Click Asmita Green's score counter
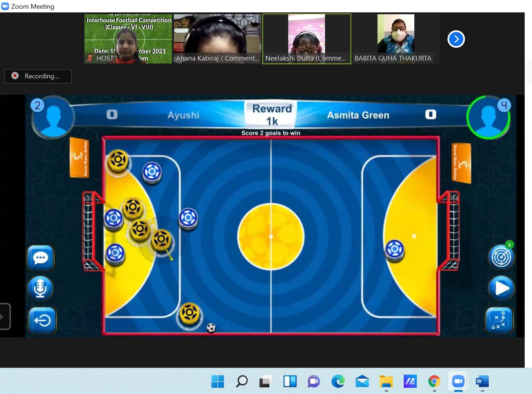 tap(430, 115)
